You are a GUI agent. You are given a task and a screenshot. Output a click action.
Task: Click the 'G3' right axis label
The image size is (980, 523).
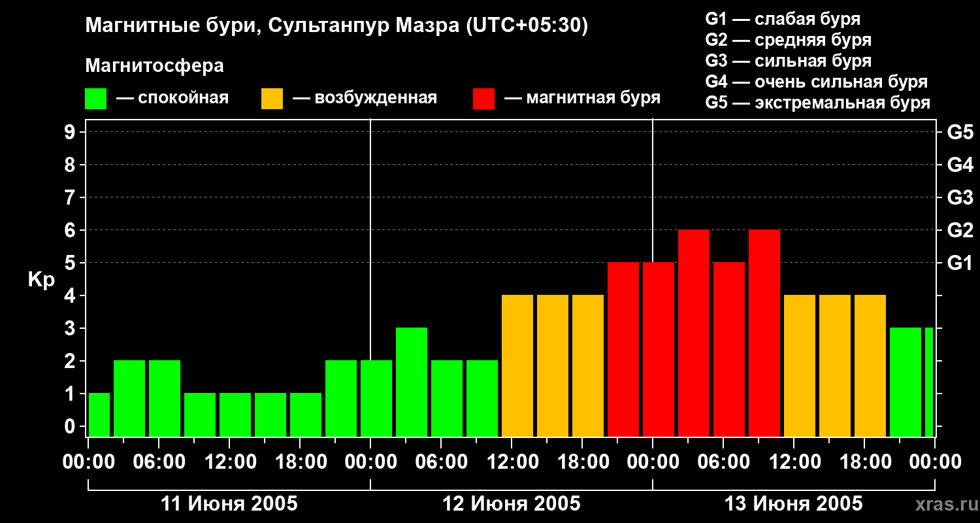(960, 197)
